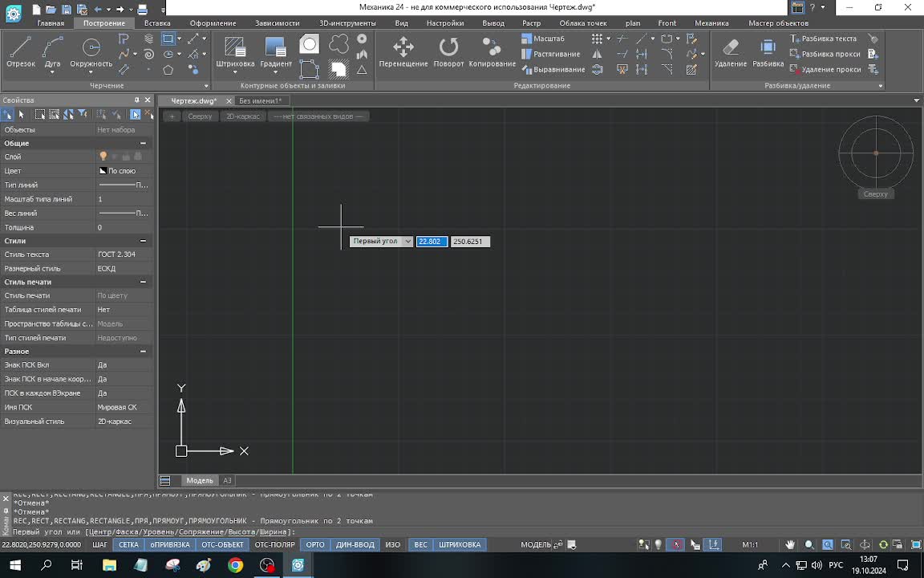
Task: Open the Главная ribbon tab
Action: [50, 23]
